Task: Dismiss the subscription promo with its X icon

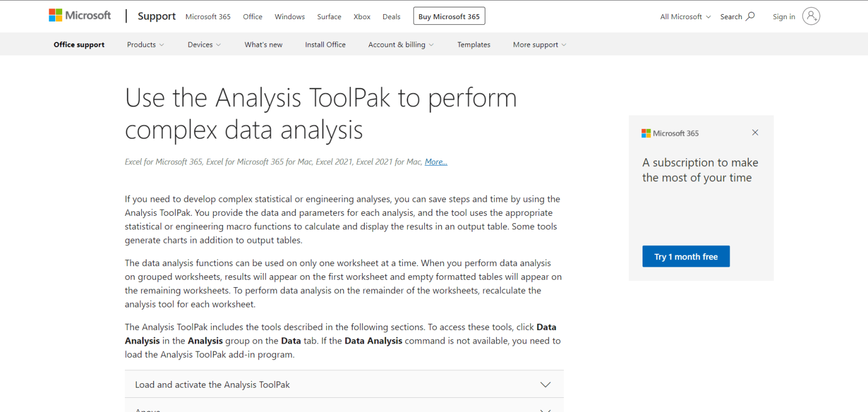Action: (x=755, y=132)
